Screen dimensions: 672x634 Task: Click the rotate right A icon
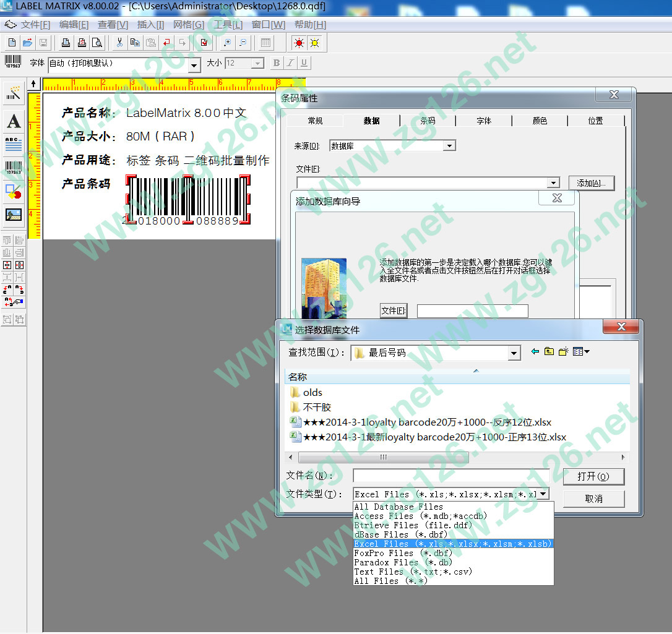click(19, 289)
